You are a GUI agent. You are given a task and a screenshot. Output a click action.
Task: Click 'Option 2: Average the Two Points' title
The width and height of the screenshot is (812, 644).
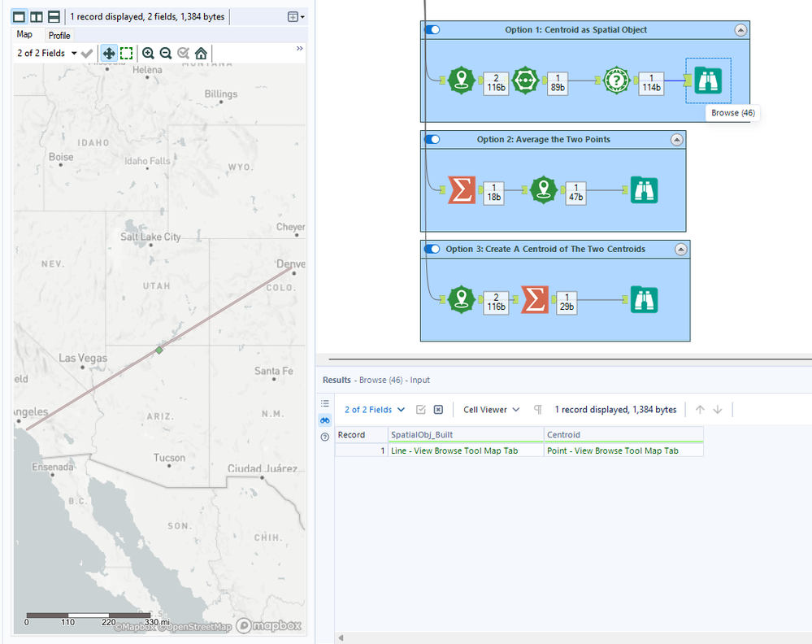pos(543,139)
